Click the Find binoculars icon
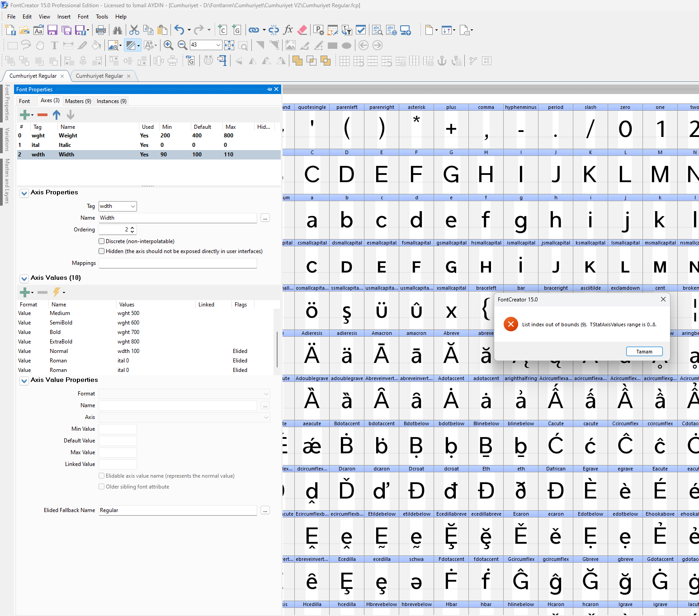The height and width of the screenshot is (616, 699). tap(118, 30)
